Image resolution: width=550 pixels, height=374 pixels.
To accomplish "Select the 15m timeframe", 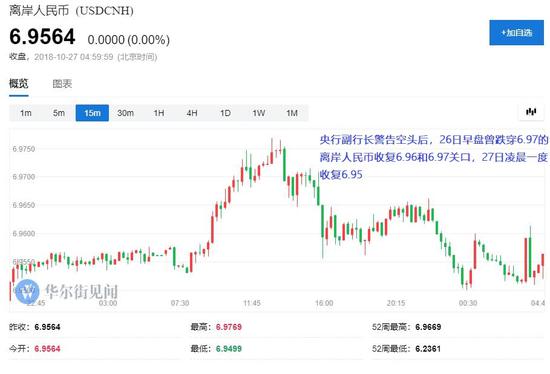I will click(x=92, y=113).
